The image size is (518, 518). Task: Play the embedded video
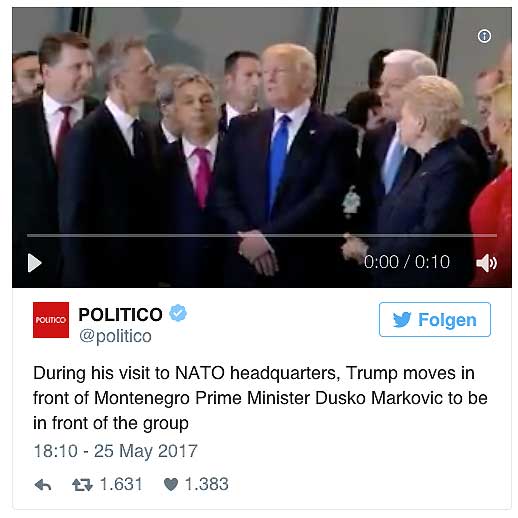[35, 263]
